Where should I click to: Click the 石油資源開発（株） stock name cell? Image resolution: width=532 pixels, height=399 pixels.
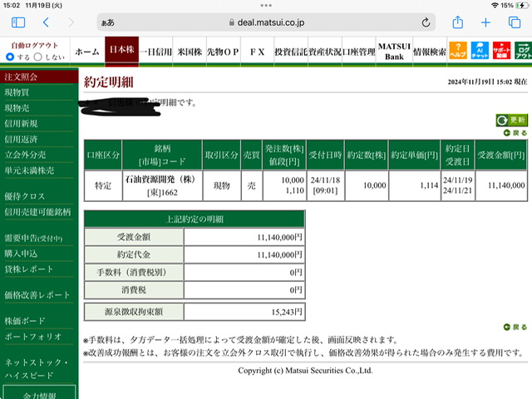160,180
